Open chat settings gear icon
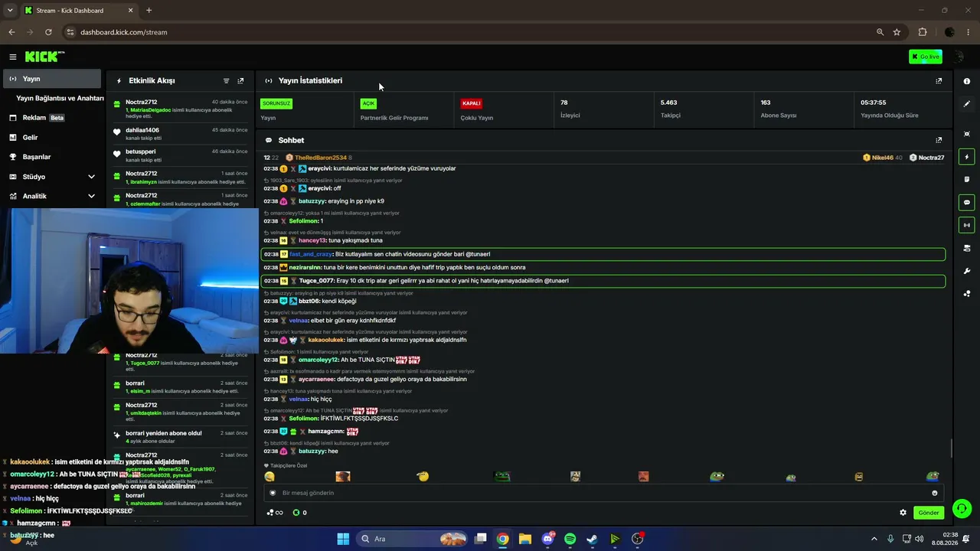 pyautogui.click(x=903, y=513)
